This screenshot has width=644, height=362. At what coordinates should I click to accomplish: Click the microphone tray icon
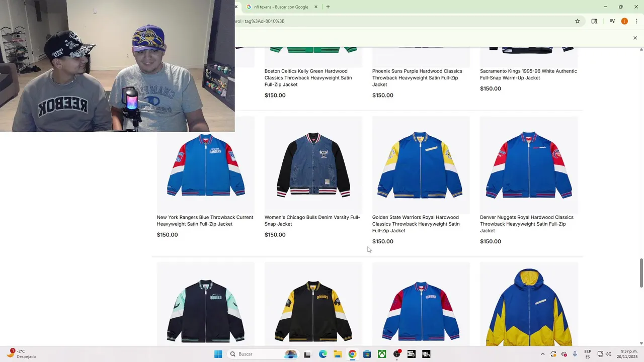[x=575, y=354]
